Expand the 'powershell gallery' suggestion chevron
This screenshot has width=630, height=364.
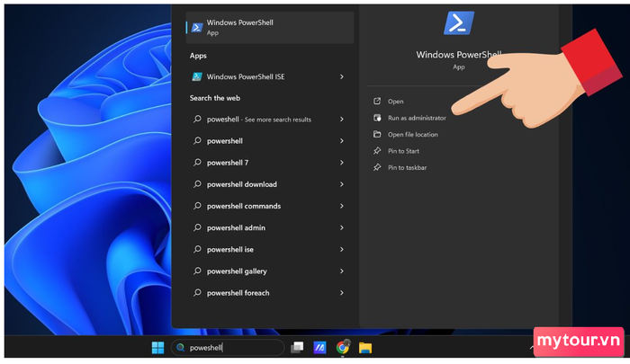click(341, 271)
